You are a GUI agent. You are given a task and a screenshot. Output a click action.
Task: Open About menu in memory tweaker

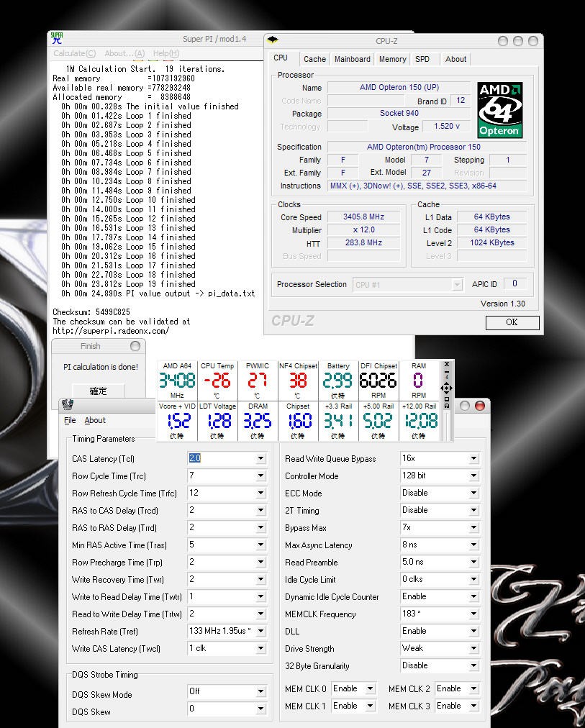pos(95,420)
